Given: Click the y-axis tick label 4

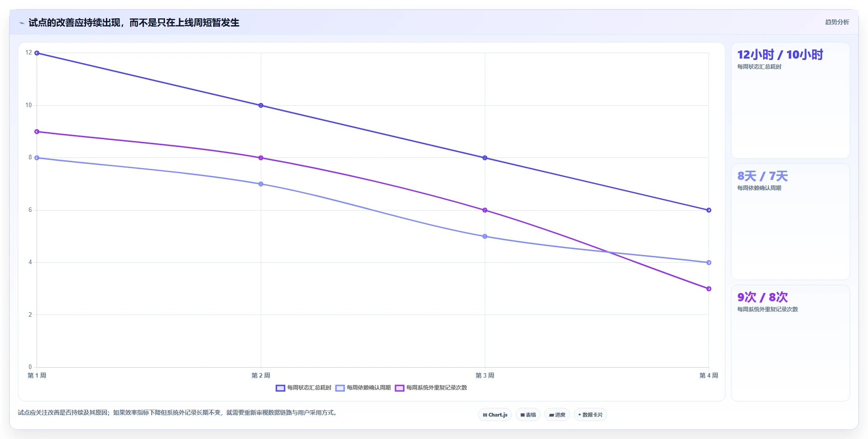Looking at the screenshot, I should [x=30, y=262].
